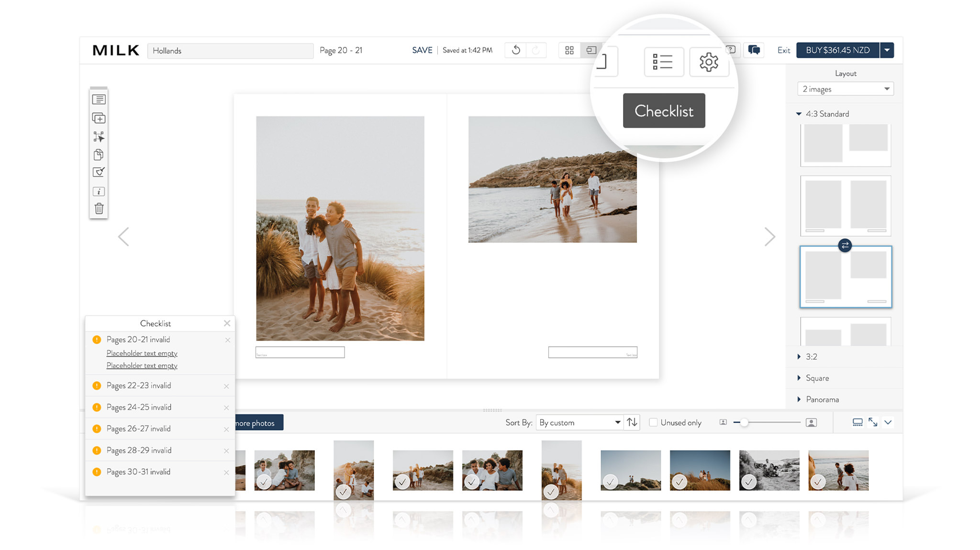Expand the 3:2 layout category
980x550 pixels.
(811, 357)
